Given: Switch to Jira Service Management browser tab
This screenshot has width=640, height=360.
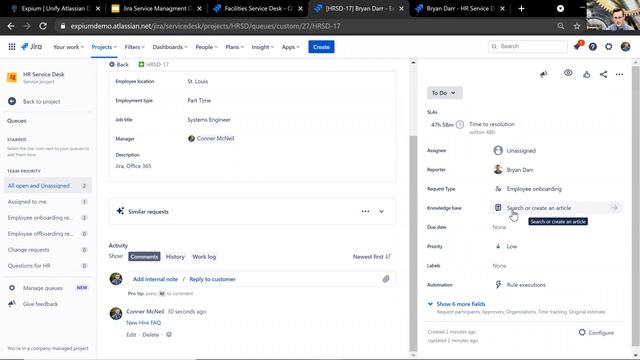Looking at the screenshot, I should (157, 8).
